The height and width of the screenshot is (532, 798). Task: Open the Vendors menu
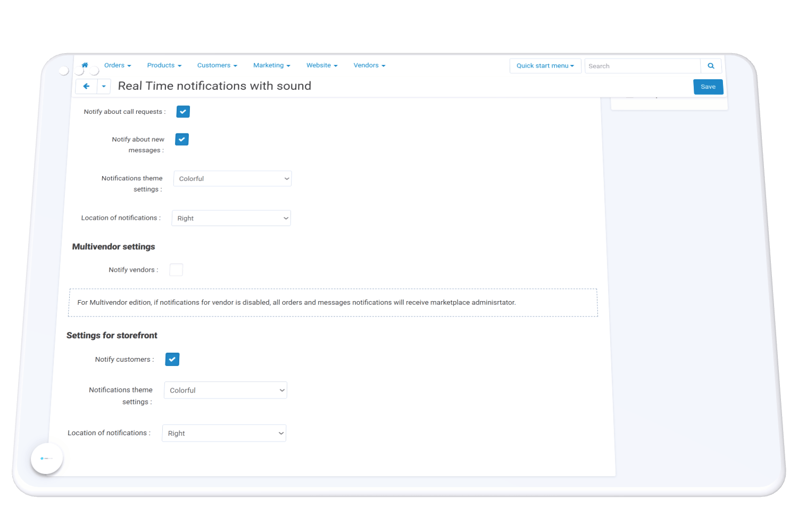coord(369,65)
